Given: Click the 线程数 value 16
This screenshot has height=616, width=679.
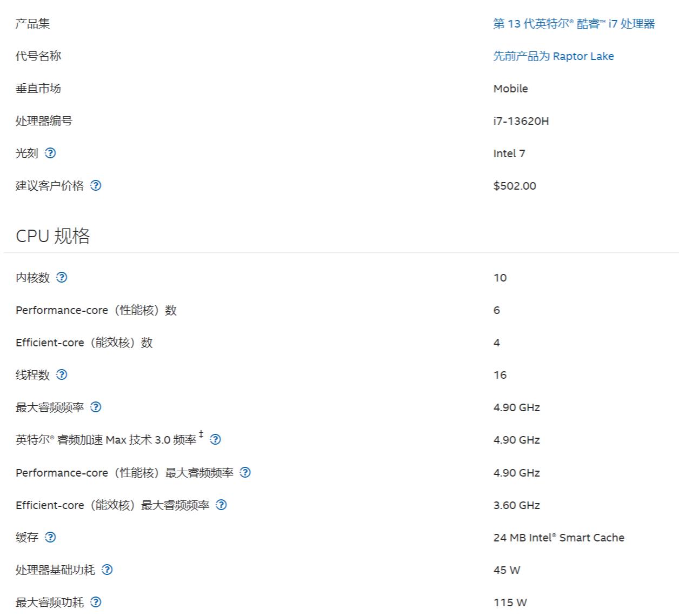Looking at the screenshot, I should tap(500, 375).
